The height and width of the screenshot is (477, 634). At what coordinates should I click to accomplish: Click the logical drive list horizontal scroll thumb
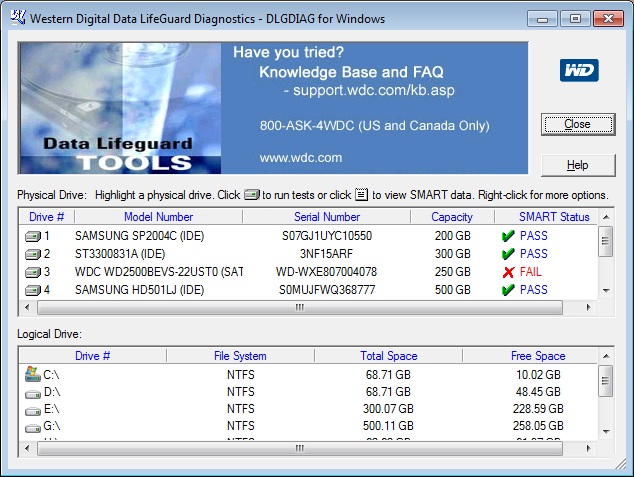[300, 448]
